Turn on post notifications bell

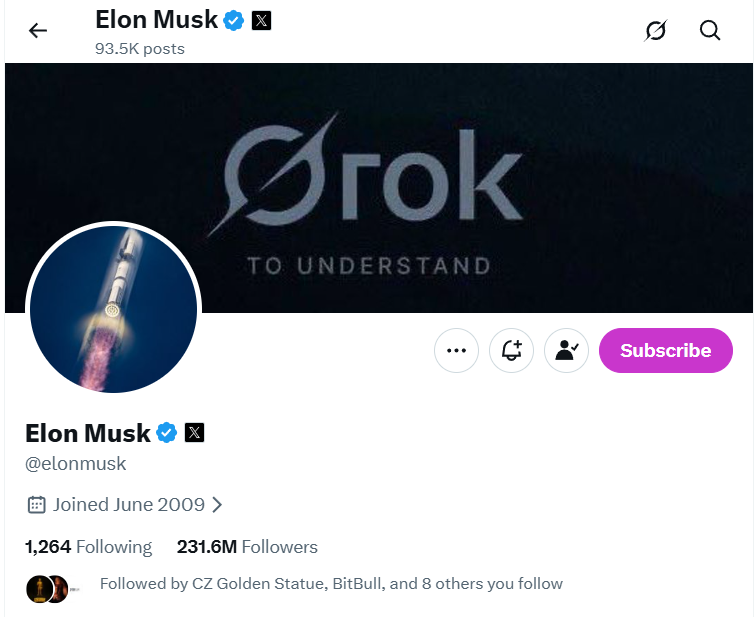(x=511, y=351)
